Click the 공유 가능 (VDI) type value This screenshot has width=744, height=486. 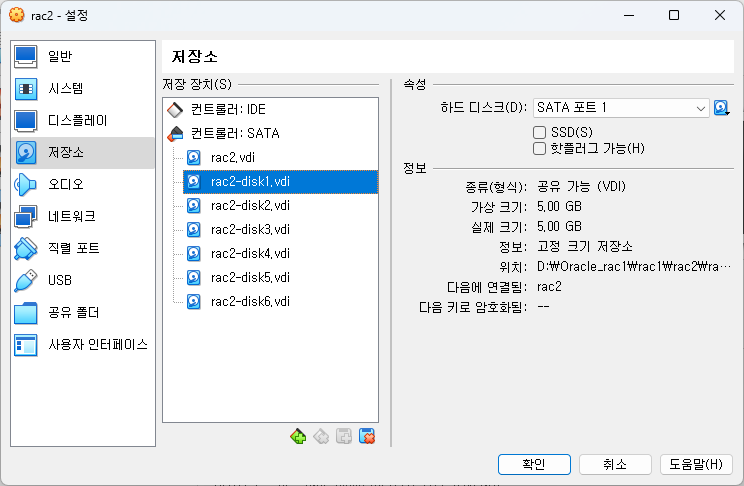(581, 187)
